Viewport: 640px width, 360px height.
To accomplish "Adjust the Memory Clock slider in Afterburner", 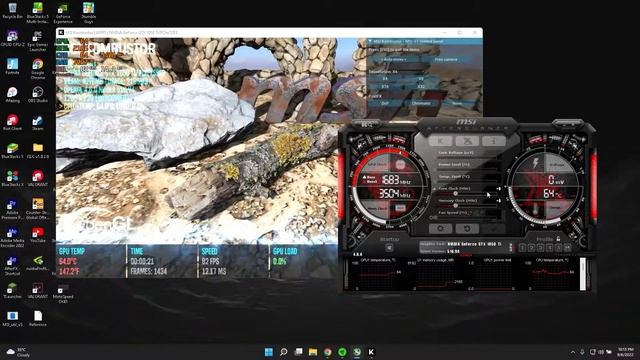I will 468,205.
